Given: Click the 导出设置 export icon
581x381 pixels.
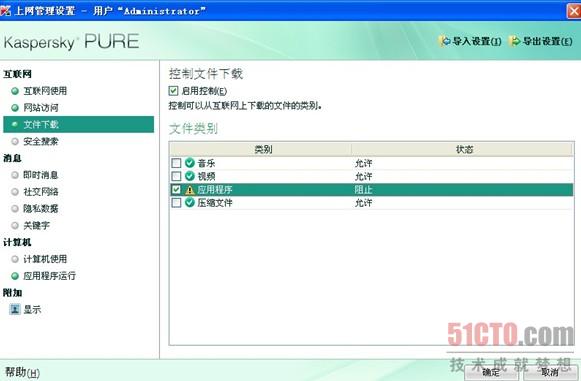Looking at the screenshot, I should 515,41.
